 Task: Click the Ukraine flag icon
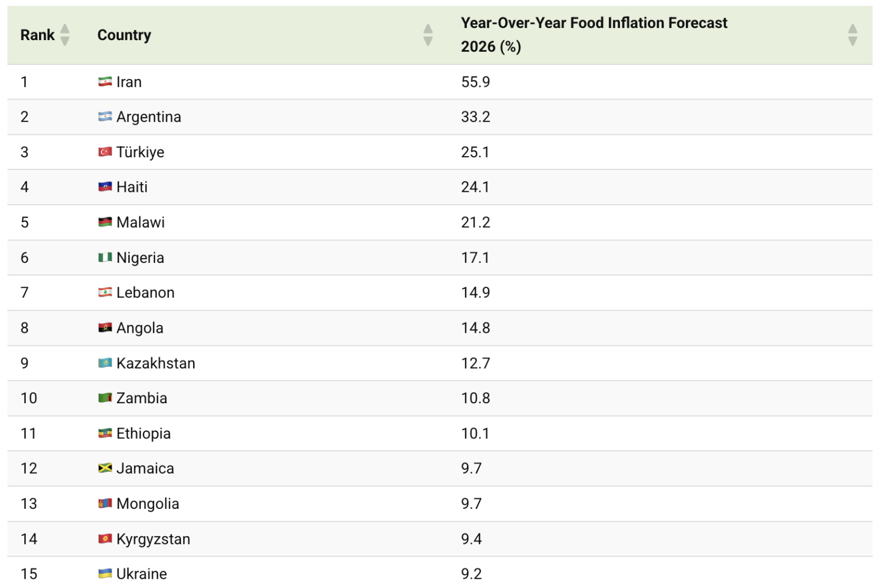[105, 574]
